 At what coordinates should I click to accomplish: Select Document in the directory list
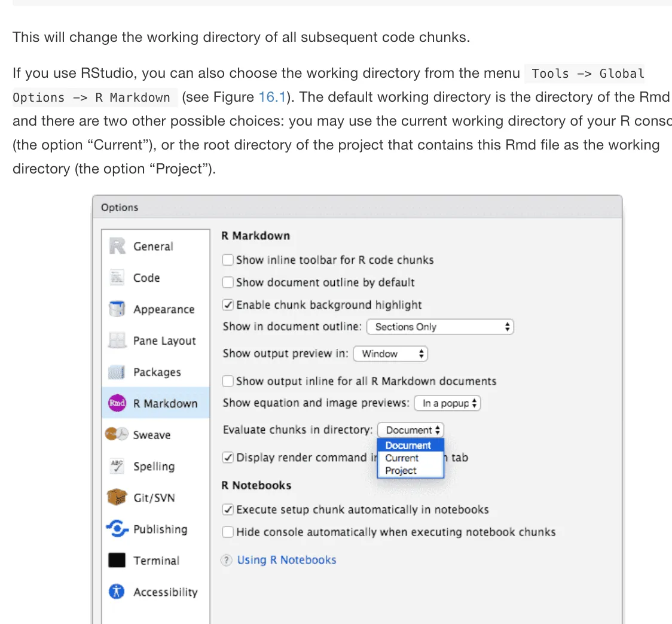pos(411,445)
